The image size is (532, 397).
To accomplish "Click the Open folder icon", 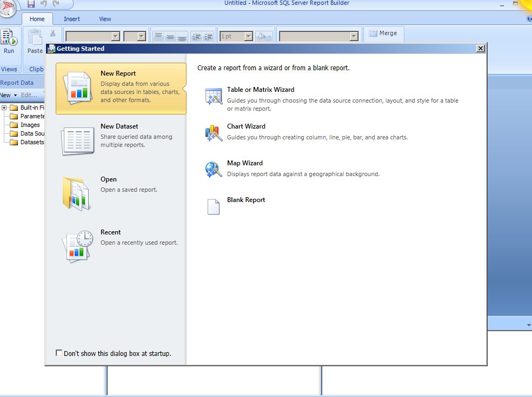I will point(76,193).
